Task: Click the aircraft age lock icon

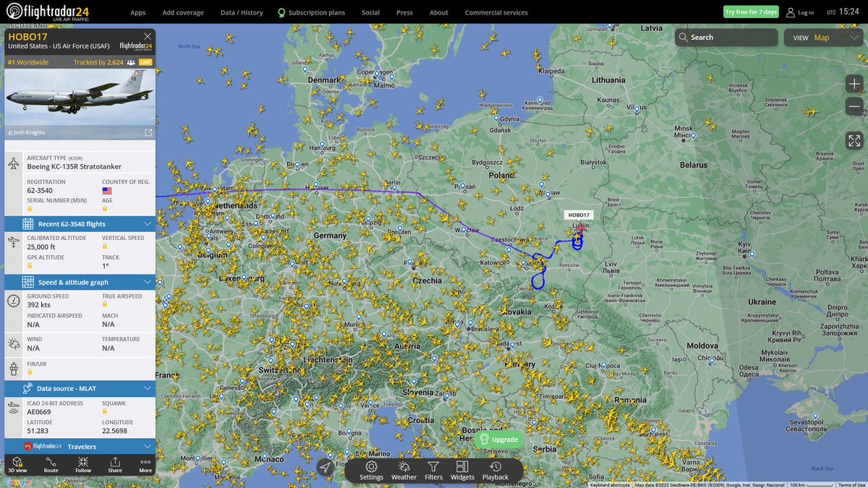Action: coord(105,209)
